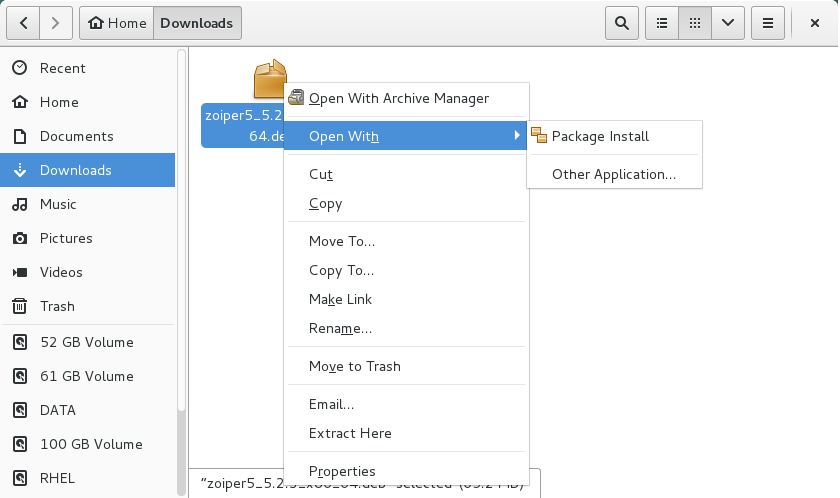This screenshot has height=498, width=840.
Task: Choose Move to Trash menu entry
Action: coord(355,366)
